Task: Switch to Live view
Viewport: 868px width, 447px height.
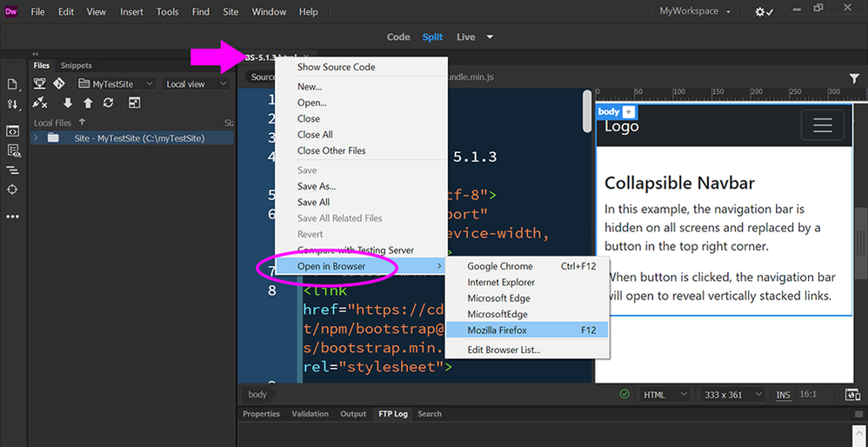Action: point(465,37)
